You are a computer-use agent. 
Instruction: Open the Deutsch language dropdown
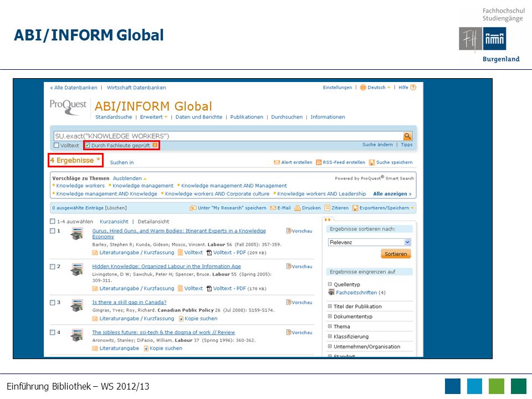(x=379, y=88)
